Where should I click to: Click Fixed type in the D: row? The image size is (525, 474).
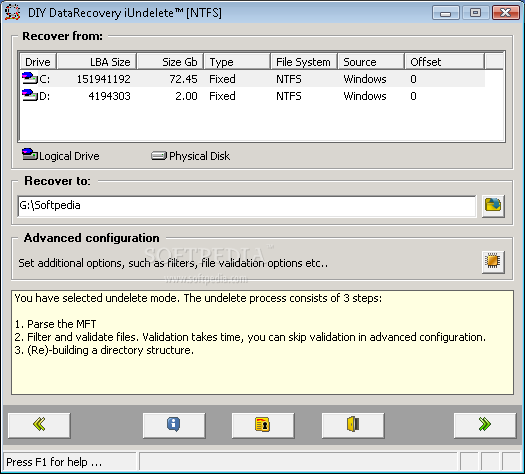pos(222,96)
